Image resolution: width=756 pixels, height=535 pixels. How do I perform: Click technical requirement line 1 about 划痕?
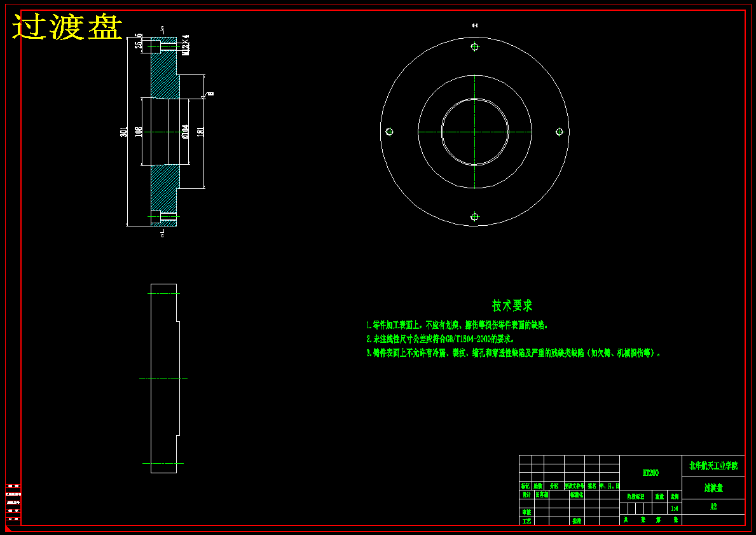pyautogui.click(x=457, y=325)
